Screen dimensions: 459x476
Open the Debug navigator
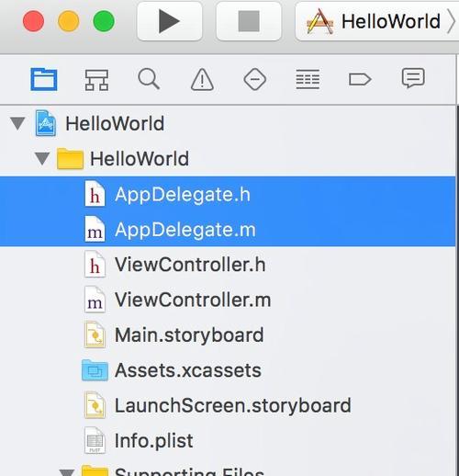(x=308, y=79)
